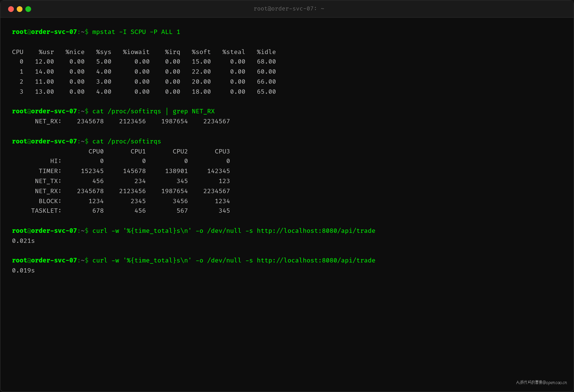Click the 22.00 soft value for CPU 1
This screenshot has height=392, width=574.
[201, 71]
